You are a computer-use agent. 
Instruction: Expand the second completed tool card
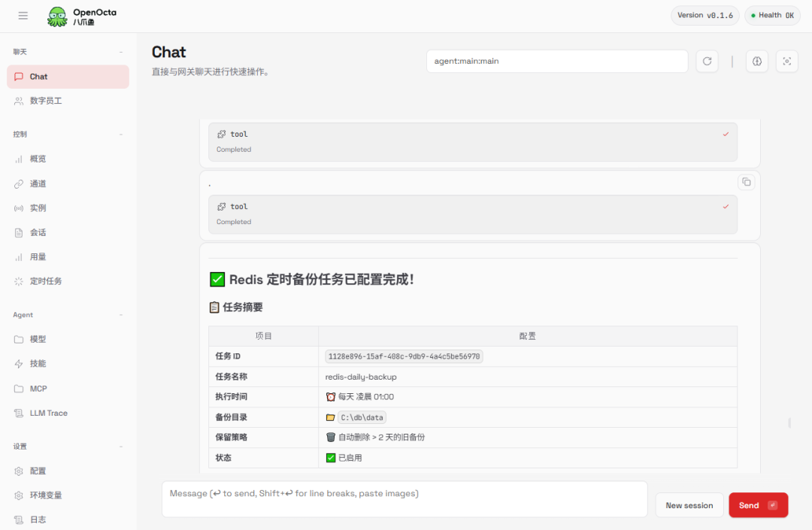click(472, 214)
